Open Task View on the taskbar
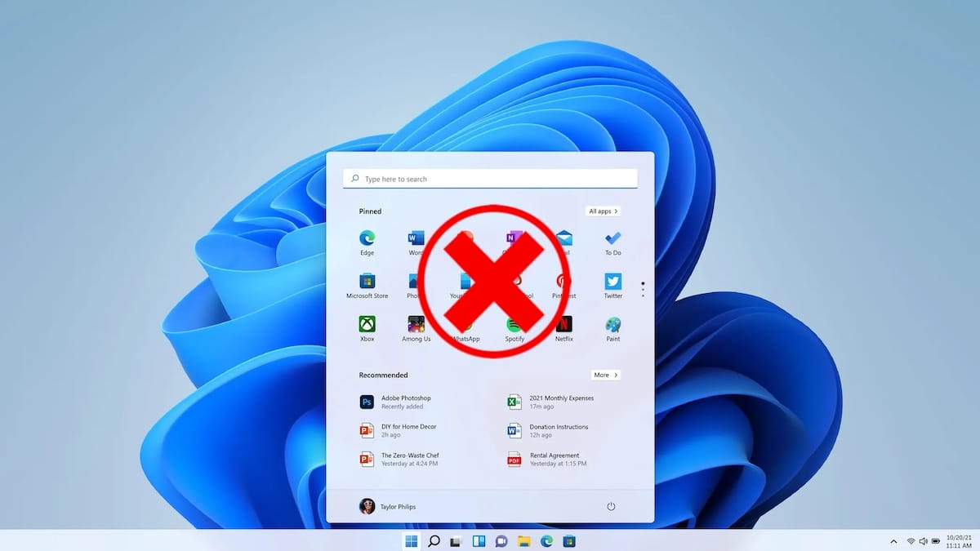This screenshot has width=980, height=551. click(457, 540)
